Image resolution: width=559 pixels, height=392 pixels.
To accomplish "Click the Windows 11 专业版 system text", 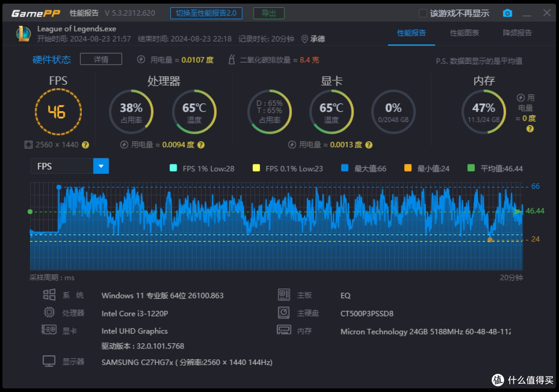I will [162, 295].
